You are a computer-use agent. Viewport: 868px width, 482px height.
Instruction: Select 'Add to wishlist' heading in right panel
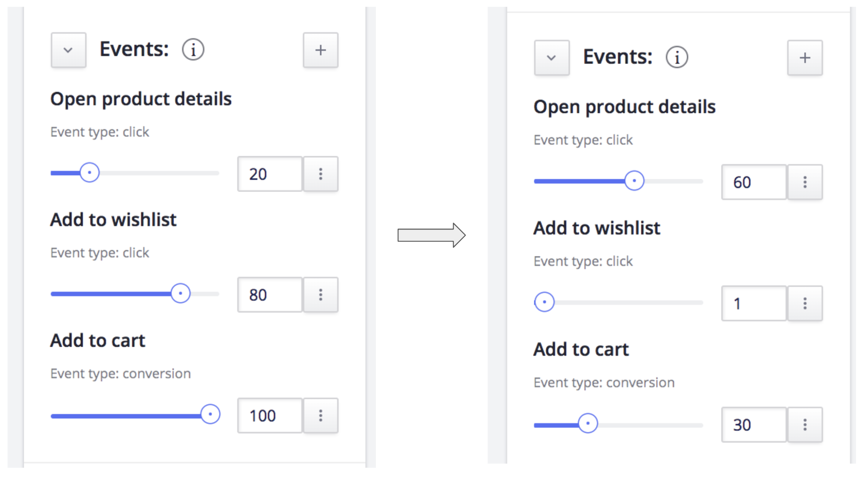(x=597, y=228)
